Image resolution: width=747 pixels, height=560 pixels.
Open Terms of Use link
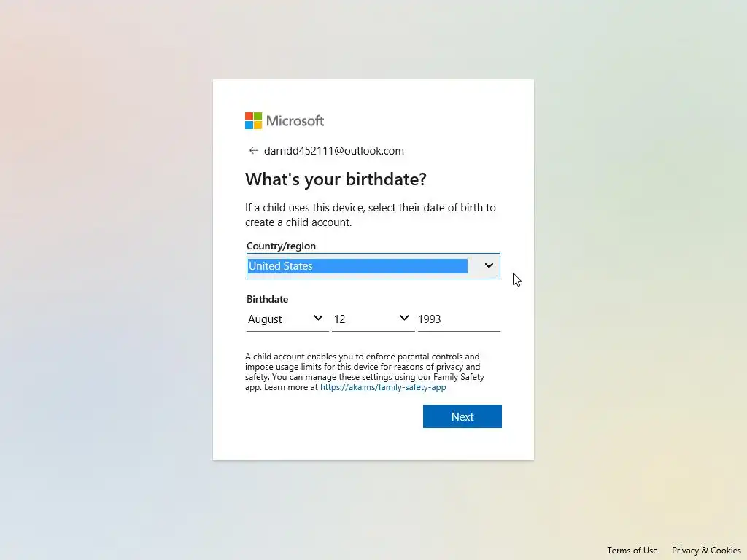632,551
